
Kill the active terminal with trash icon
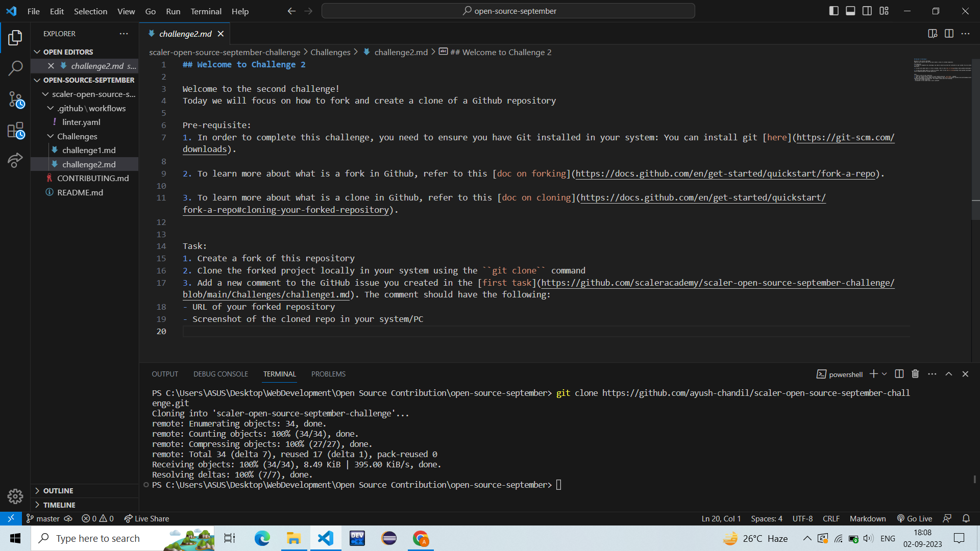coord(914,374)
